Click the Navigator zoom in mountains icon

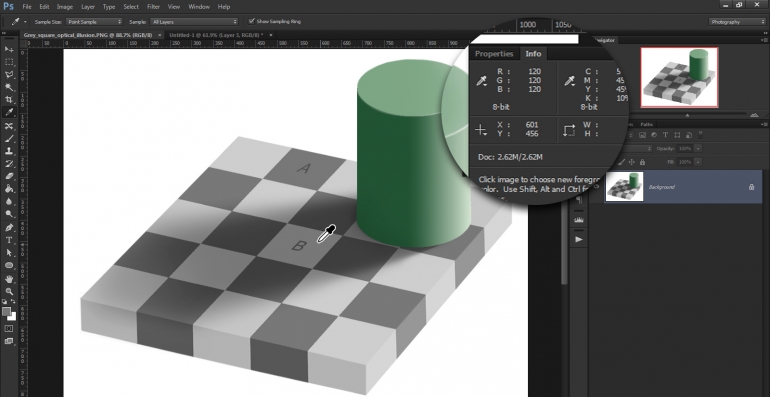tap(753, 115)
